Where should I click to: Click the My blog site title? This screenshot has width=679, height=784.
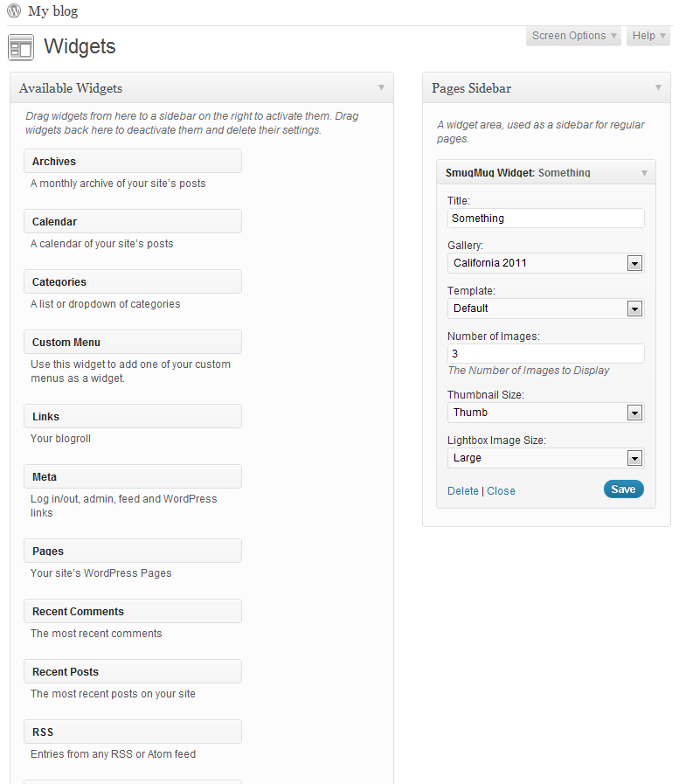coord(53,11)
